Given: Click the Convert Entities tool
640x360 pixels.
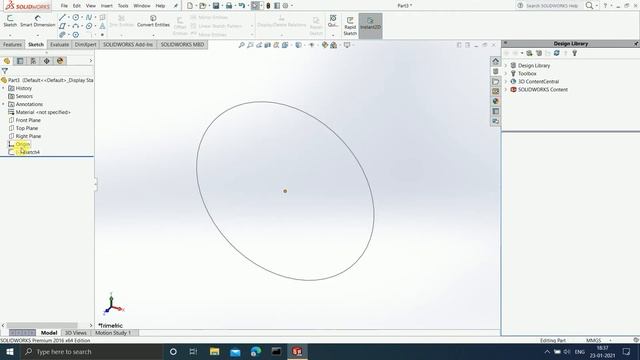Looking at the screenshot, I should tap(153, 21).
